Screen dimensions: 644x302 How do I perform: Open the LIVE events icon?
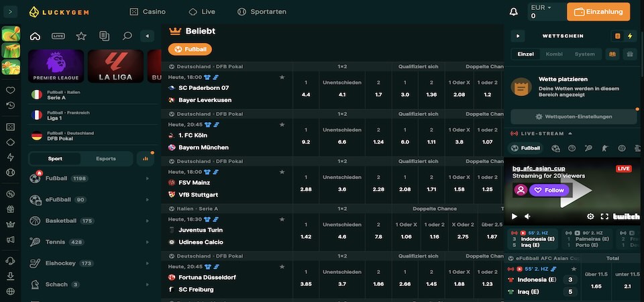tap(58, 36)
